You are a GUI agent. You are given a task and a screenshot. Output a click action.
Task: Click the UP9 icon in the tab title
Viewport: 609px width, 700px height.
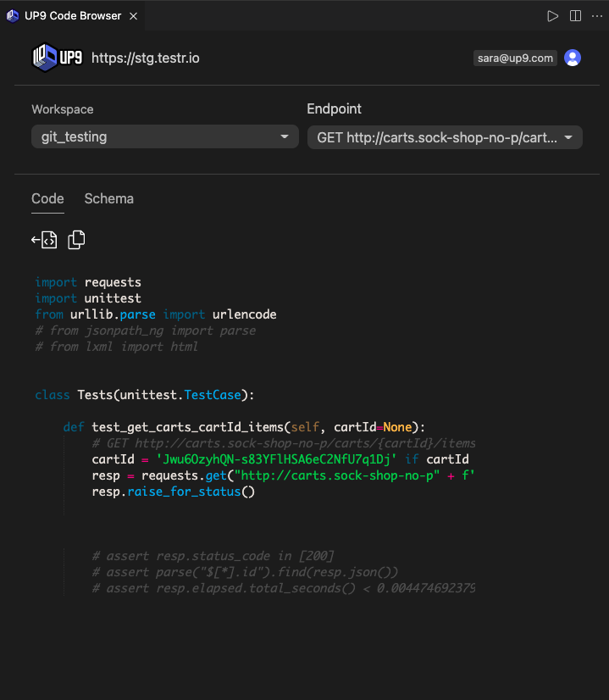click(13, 16)
